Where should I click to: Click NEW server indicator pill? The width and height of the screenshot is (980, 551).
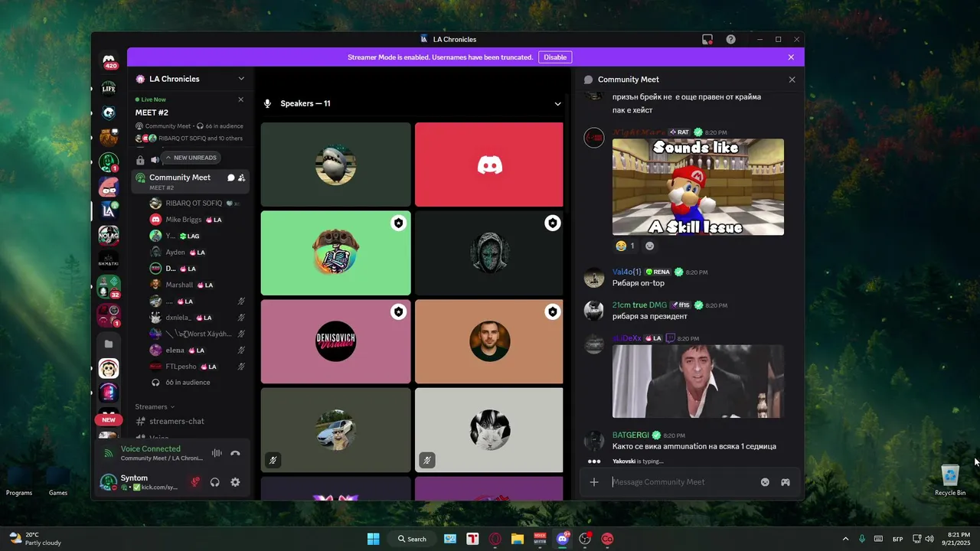pyautogui.click(x=109, y=419)
